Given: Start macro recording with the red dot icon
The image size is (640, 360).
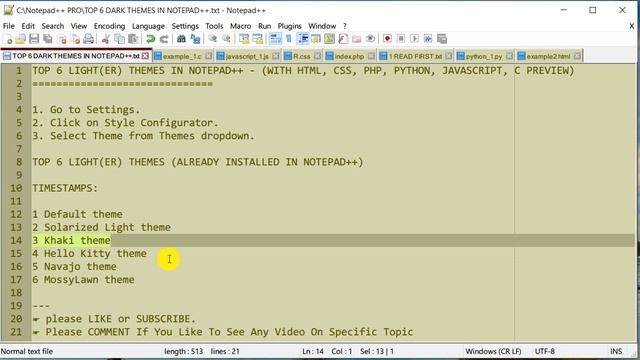Looking at the screenshot, I should click(x=387, y=39).
